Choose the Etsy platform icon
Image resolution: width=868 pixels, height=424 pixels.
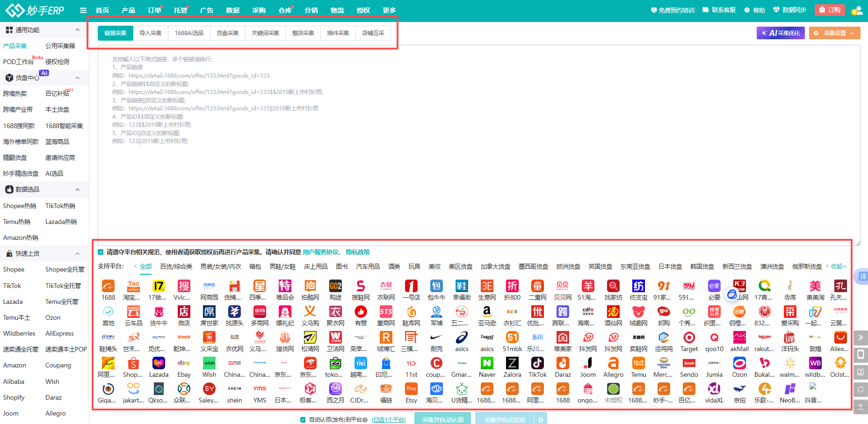tap(411, 389)
